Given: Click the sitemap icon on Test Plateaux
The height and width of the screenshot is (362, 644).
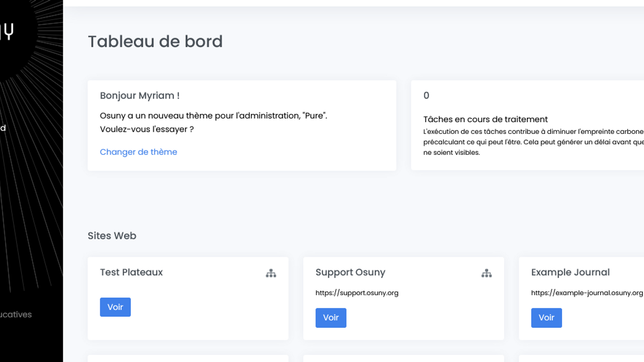Looking at the screenshot, I should 271,274.
